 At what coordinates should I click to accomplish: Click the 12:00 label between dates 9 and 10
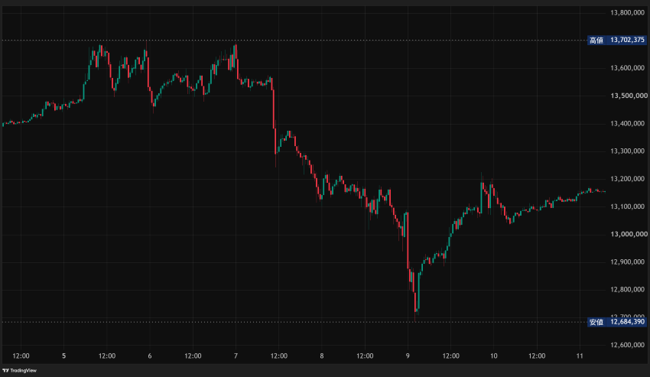tap(451, 356)
